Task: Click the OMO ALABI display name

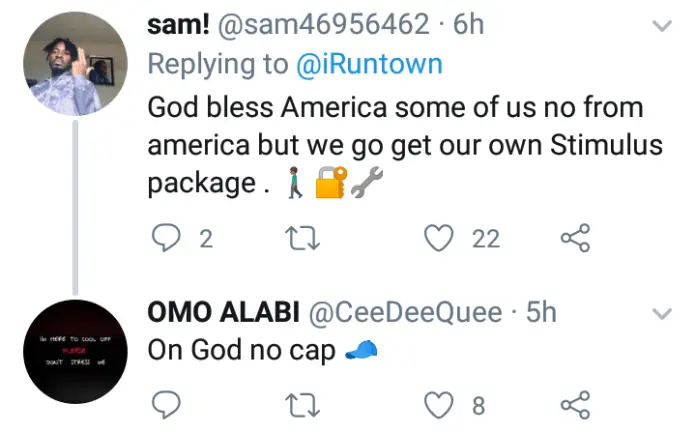Action: click(224, 312)
